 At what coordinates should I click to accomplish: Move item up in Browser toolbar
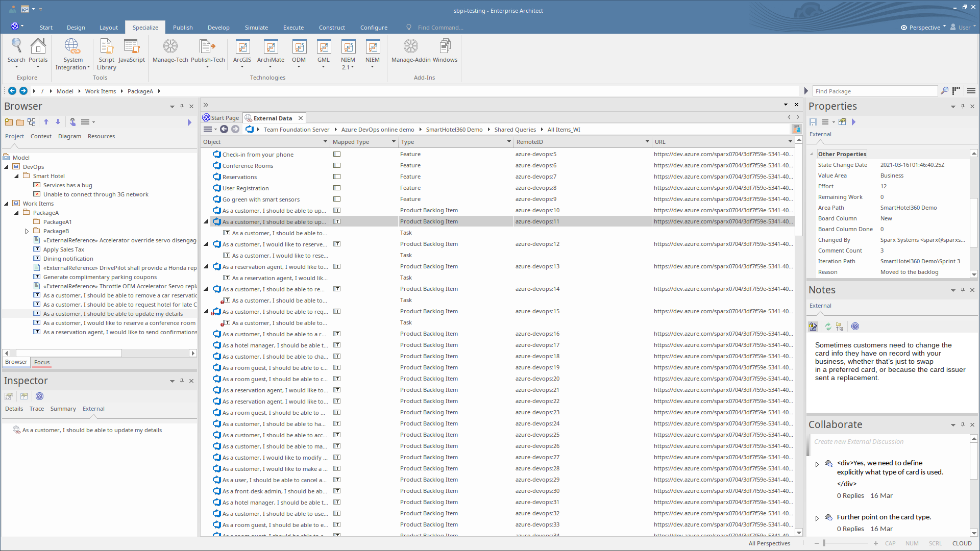(46, 122)
